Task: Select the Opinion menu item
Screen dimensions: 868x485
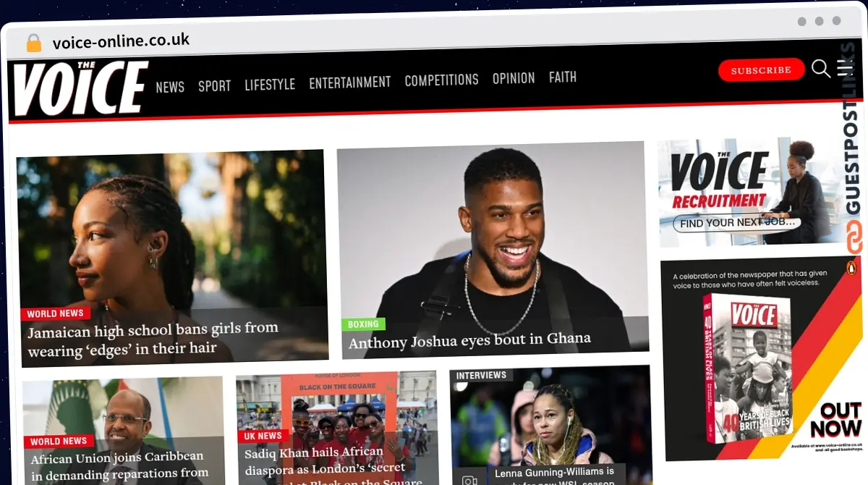Action: 514,78
